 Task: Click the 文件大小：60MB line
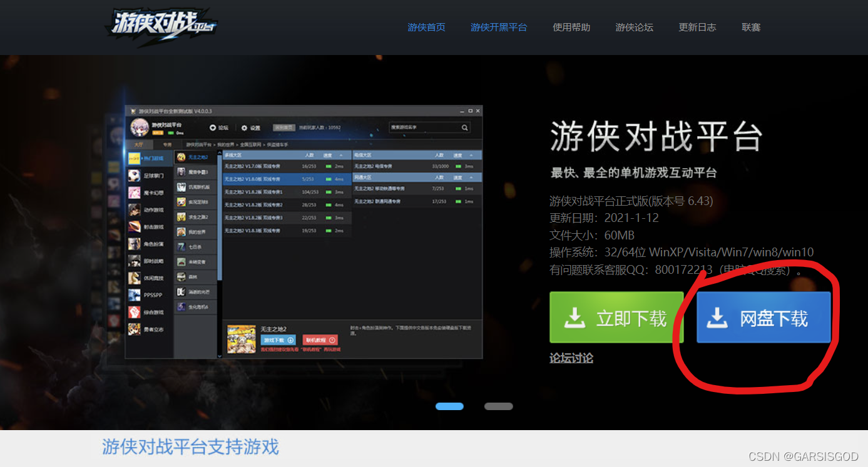click(592, 236)
